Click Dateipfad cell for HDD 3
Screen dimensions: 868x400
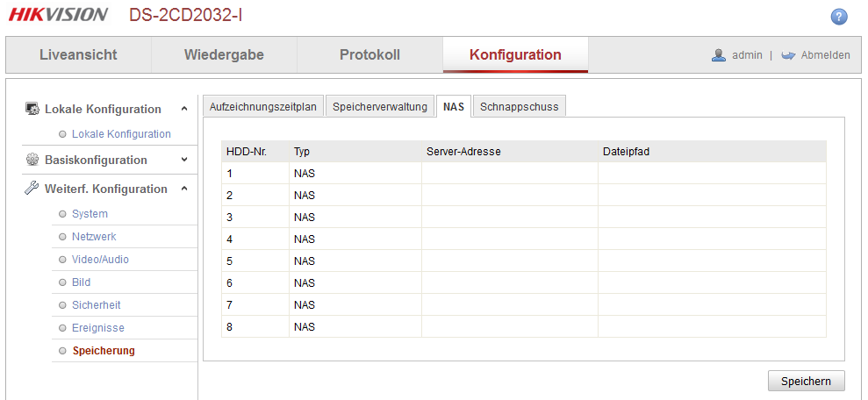[712, 217]
